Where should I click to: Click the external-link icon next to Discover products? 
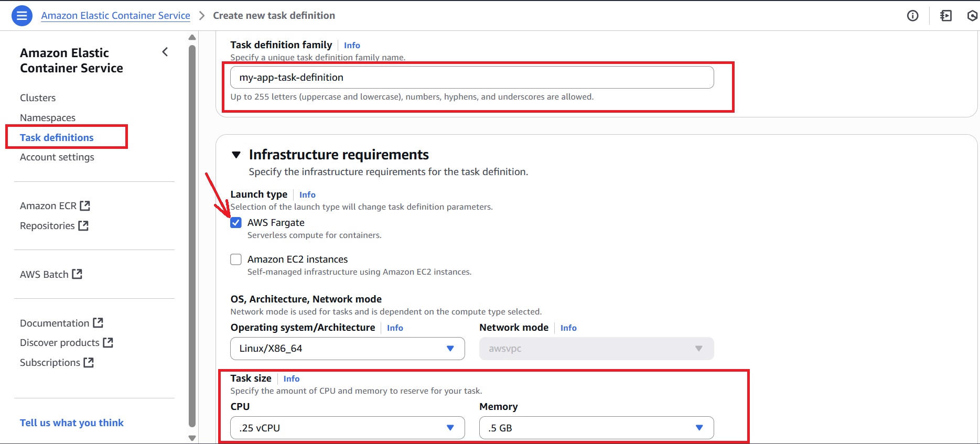point(108,343)
